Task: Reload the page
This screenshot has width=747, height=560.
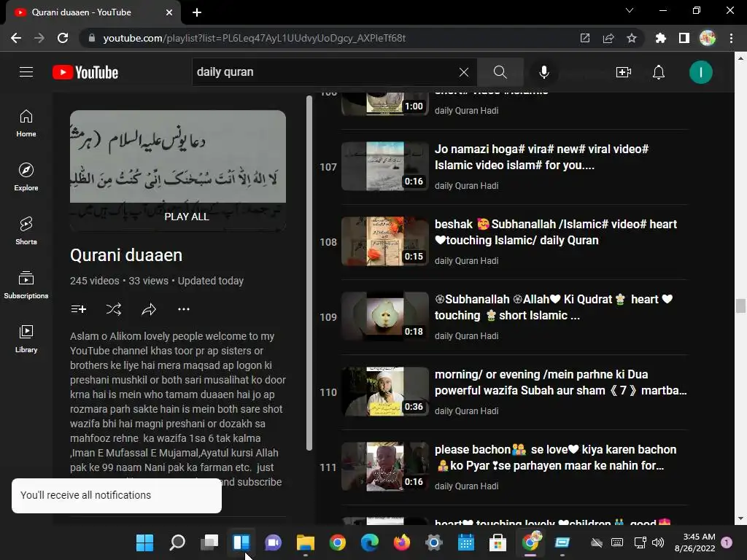Action: [63, 38]
